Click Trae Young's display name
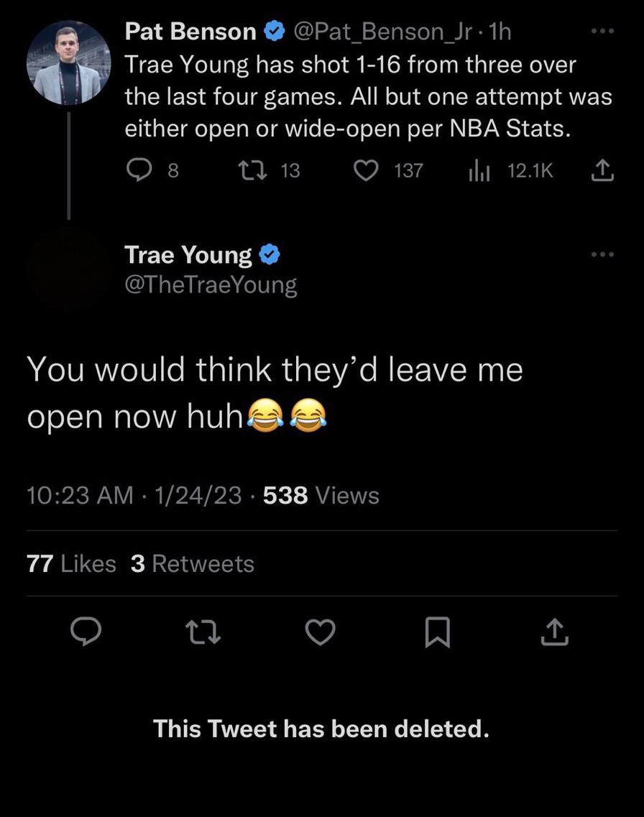The width and height of the screenshot is (644, 817). click(x=188, y=254)
